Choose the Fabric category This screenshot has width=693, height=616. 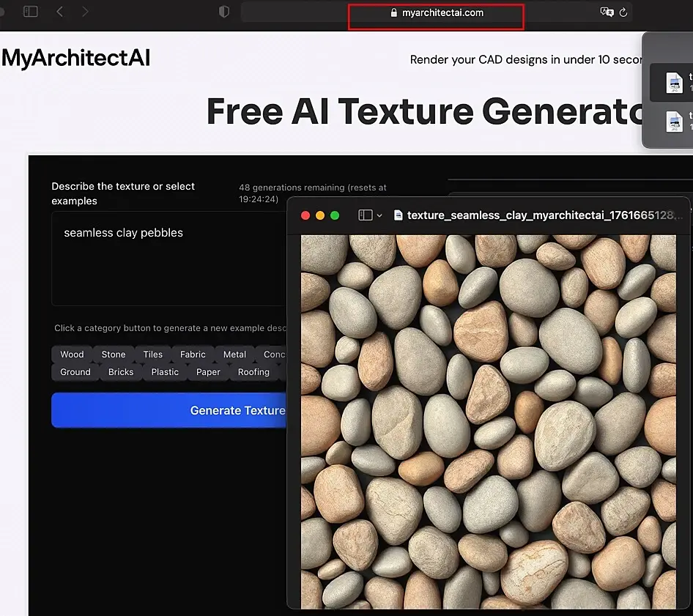pyautogui.click(x=193, y=354)
